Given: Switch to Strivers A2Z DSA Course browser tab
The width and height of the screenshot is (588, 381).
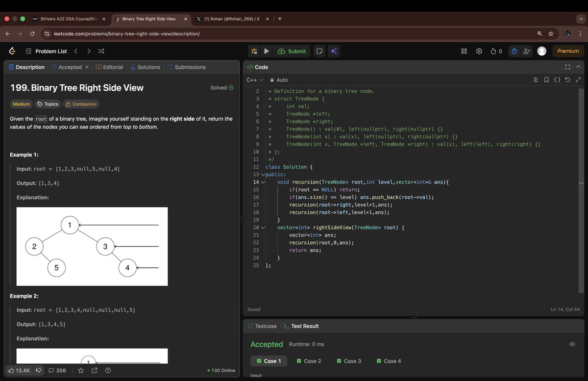Looking at the screenshot, I should [68, 19].
